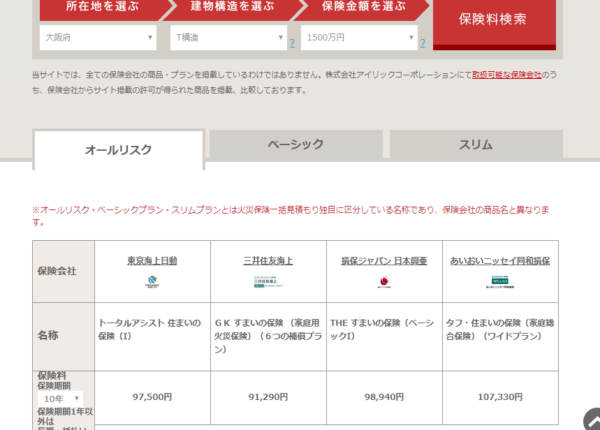Click the 損保ジャパン red logo icon
Viewport: 600px width, 430px height.
[x=384, y=282]
